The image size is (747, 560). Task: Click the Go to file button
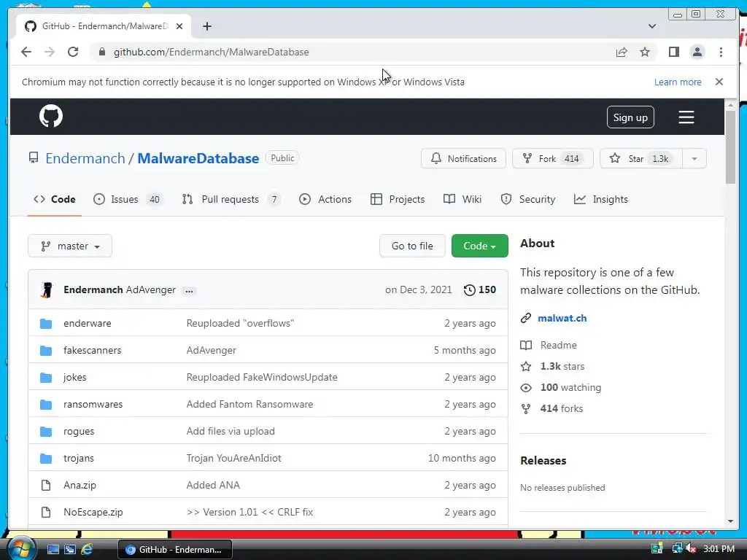[412, 246]
